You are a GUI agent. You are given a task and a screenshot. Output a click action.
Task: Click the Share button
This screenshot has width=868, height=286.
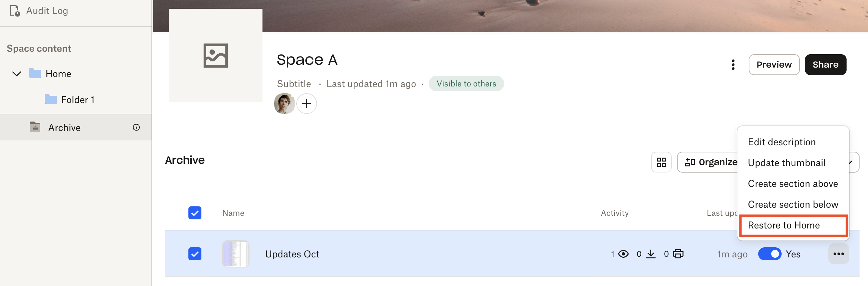[x=825, y=64]
